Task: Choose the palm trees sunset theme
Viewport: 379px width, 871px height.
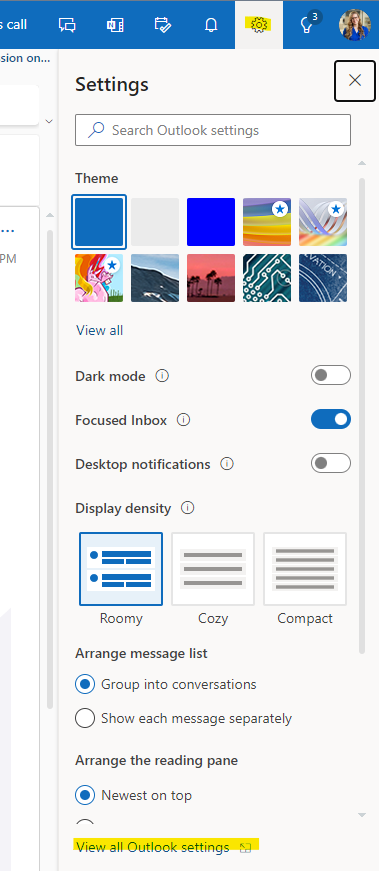Action: 211,278
